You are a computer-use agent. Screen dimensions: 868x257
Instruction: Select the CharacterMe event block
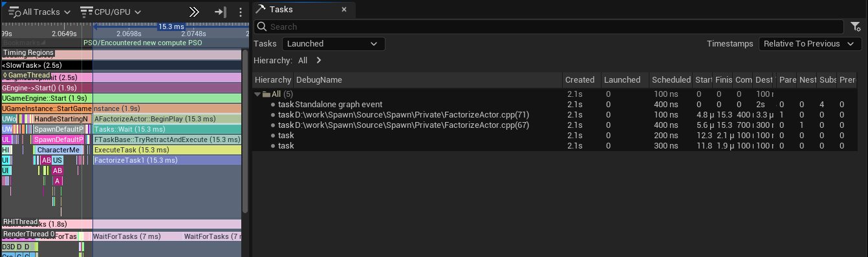[58, 150]
